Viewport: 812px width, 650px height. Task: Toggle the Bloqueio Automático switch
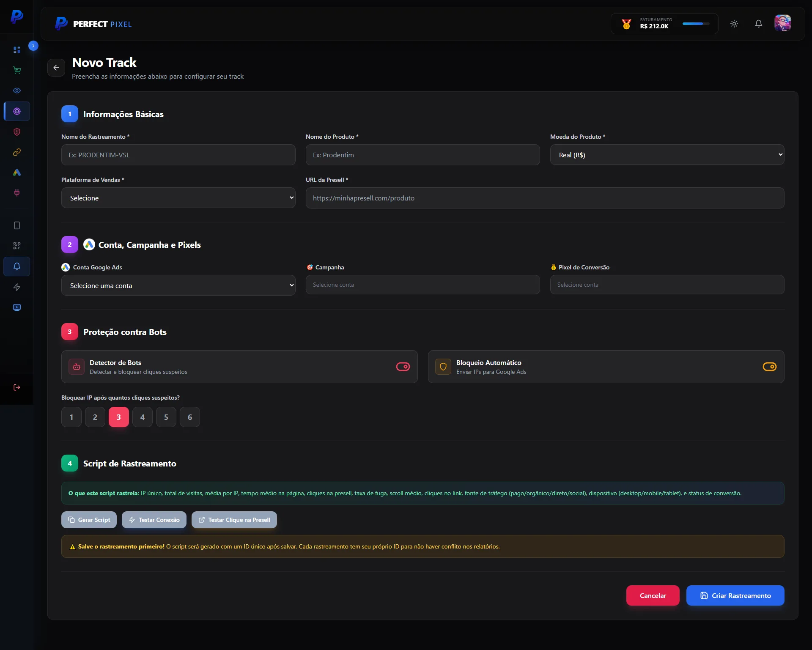pos(769,367)
